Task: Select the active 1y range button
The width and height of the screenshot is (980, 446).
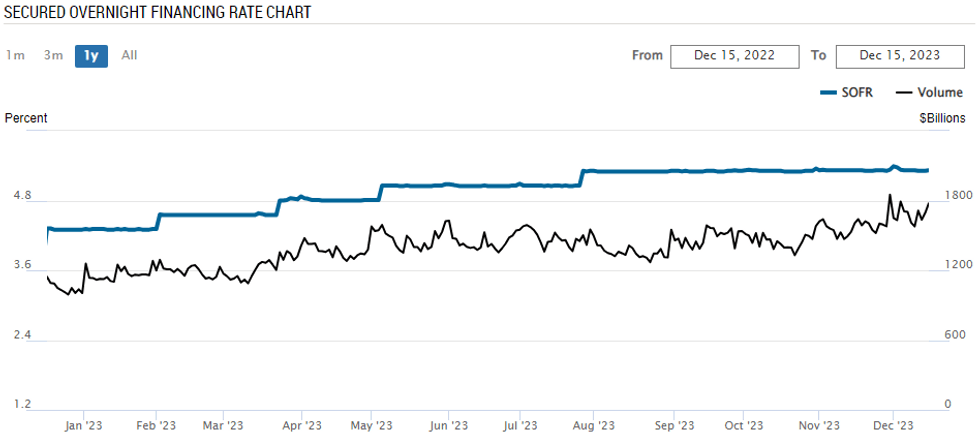Action: pyautogui.click(x=91, y=56)
